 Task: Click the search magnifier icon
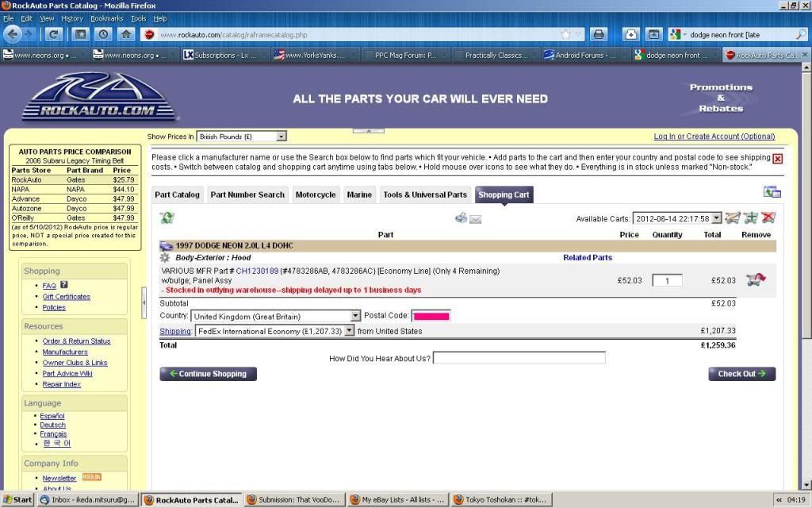point(801,35)
